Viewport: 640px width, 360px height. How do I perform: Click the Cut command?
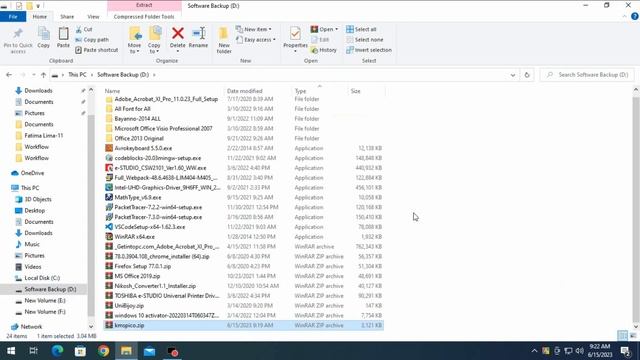(84, 29)
